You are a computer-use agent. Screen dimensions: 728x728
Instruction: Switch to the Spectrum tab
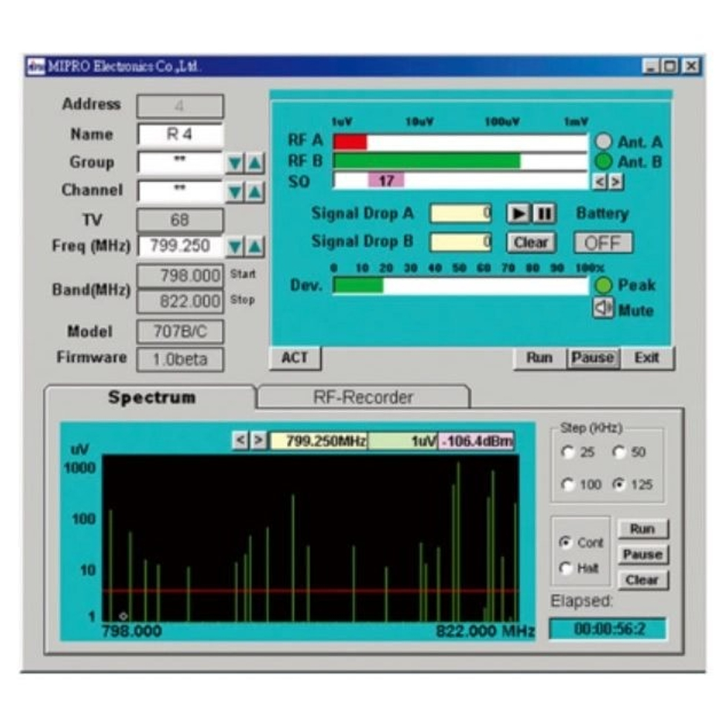point(152,397)
